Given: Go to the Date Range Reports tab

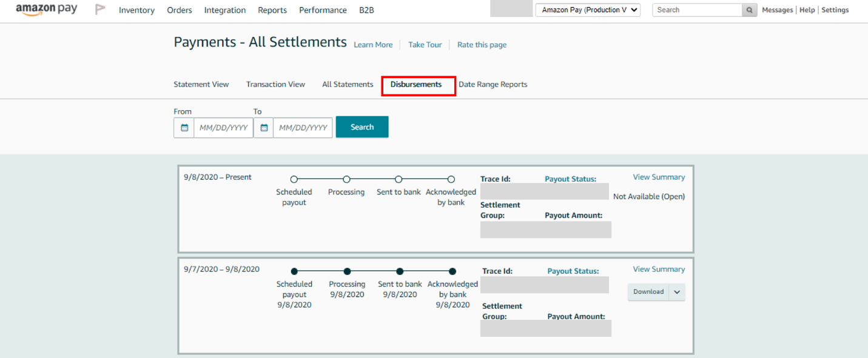Looking at the screenshot, I should tap(493, 84).
